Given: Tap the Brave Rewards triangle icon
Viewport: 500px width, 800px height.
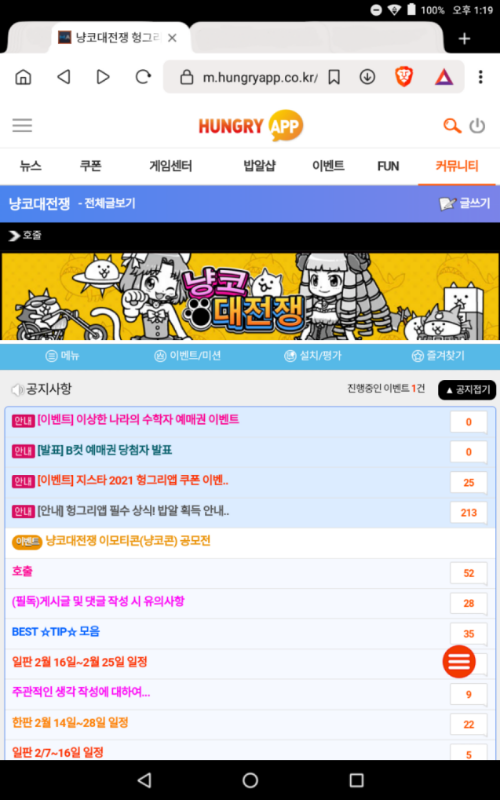Looking at the screenshot, I should coord(444,77).
